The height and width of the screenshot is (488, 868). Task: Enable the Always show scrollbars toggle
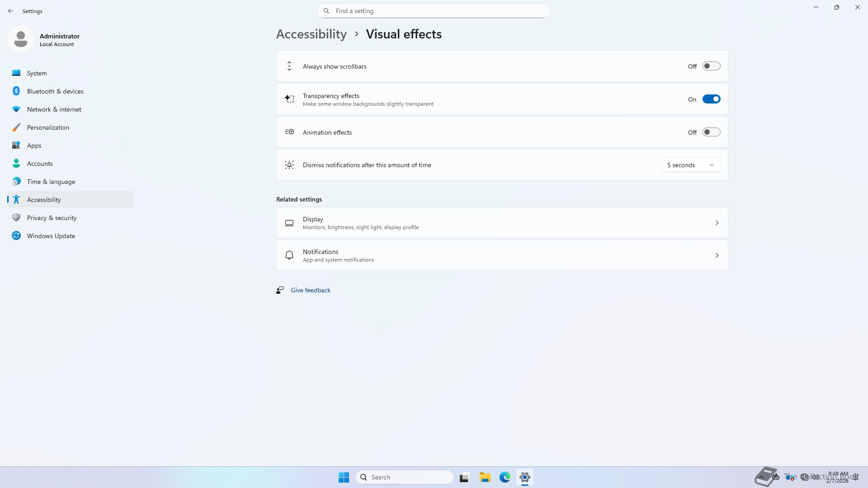click(711, 66)
